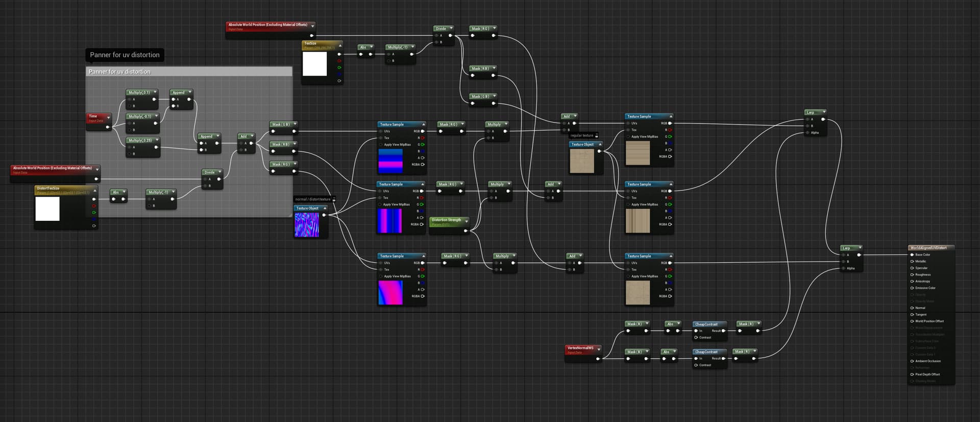Select the Multiply(0.25) node title

tap(140, 140)
